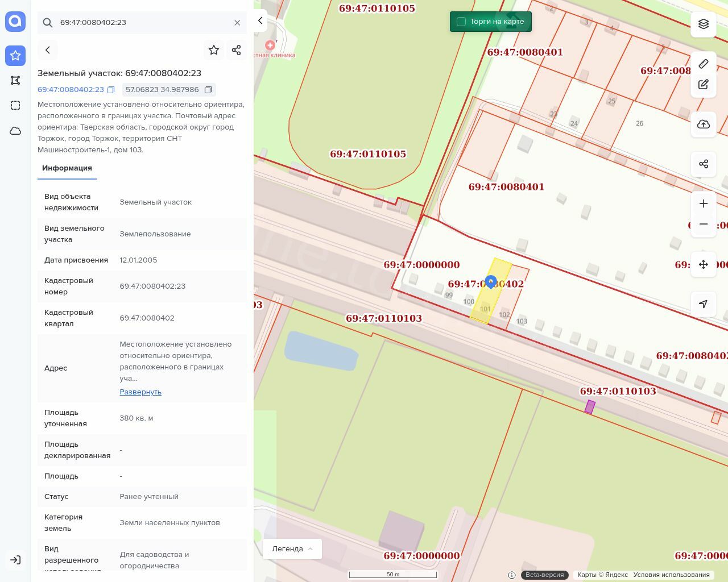Image resolution: width=728 pixels, height=582 pixels.
Task: Open the favorites section in sidebar
Action: (15, 55)
